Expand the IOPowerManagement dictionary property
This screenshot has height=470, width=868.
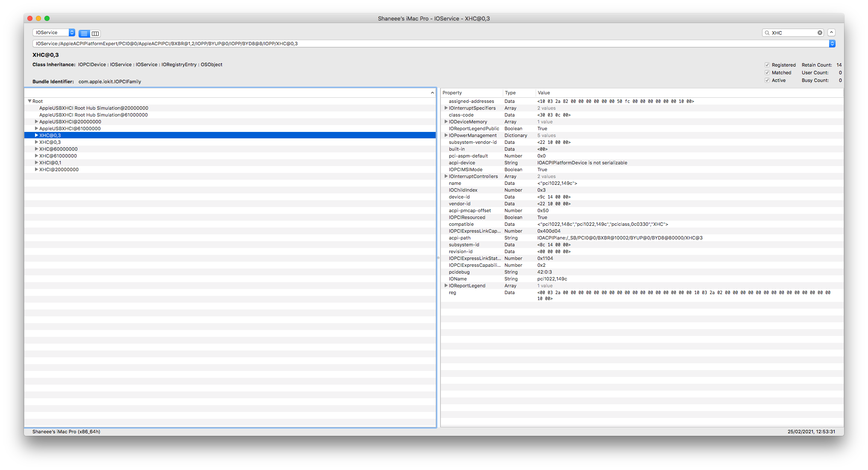(x=446, y=135)
